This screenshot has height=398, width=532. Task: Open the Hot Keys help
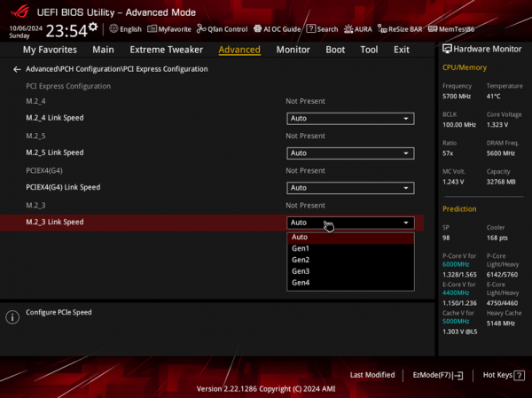pyautogui.click(x=504, y=375)
